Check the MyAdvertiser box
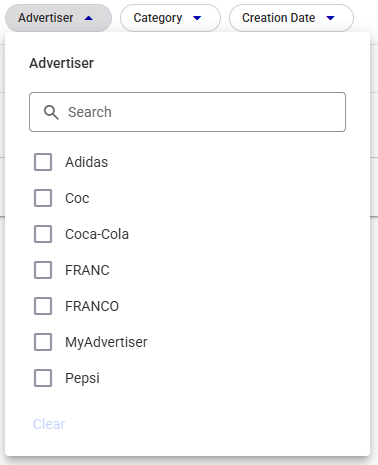Image resolution: width=378 pixels, height=465 pixels. [43, 342]
